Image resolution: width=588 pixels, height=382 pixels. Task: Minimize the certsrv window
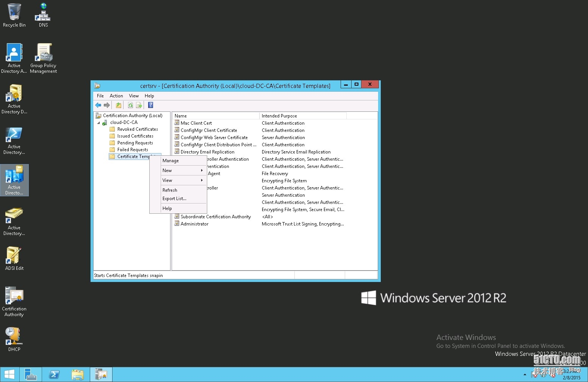tap(346, 84)
